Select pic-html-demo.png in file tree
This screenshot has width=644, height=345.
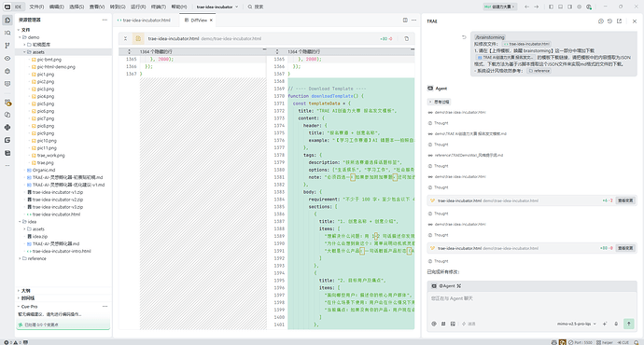(x=56, y=67)
